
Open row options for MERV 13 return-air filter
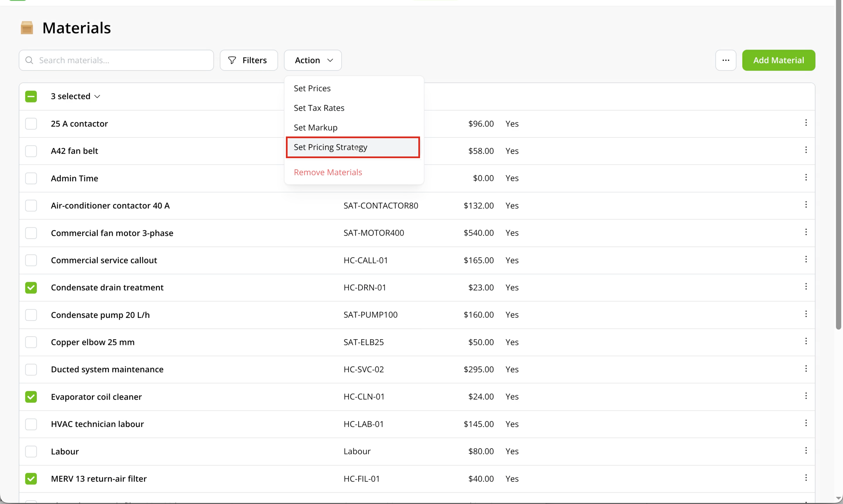click(806, 478)
